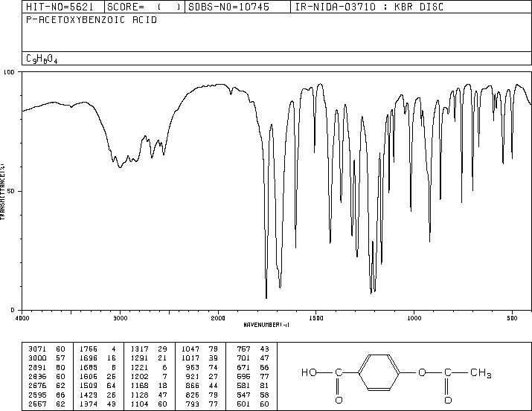Select peak table entry 2836
Screen dimensions: 532x411
(37, 376)
